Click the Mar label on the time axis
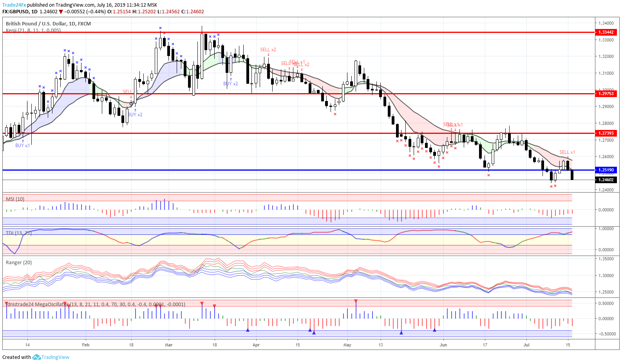 (169, 345)
